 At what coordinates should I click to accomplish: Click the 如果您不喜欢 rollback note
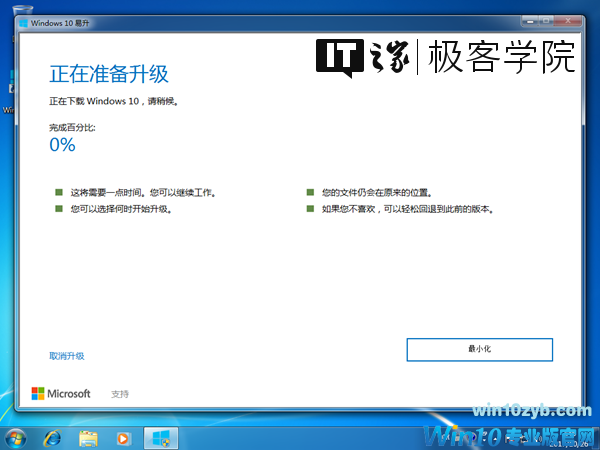tap(407, 209)
